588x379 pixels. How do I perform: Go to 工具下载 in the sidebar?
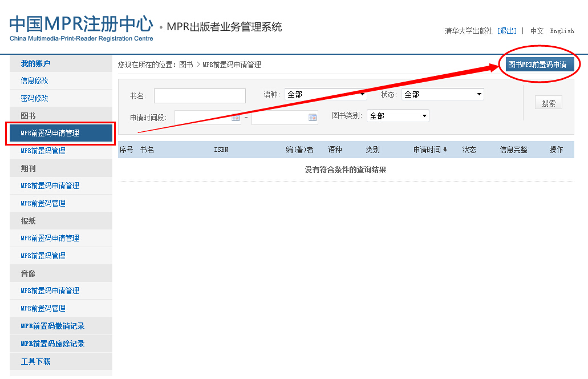pos(36,361)
